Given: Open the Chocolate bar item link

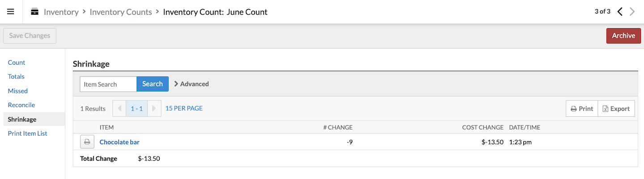Looking at the screenshot, I should point(119,142).
